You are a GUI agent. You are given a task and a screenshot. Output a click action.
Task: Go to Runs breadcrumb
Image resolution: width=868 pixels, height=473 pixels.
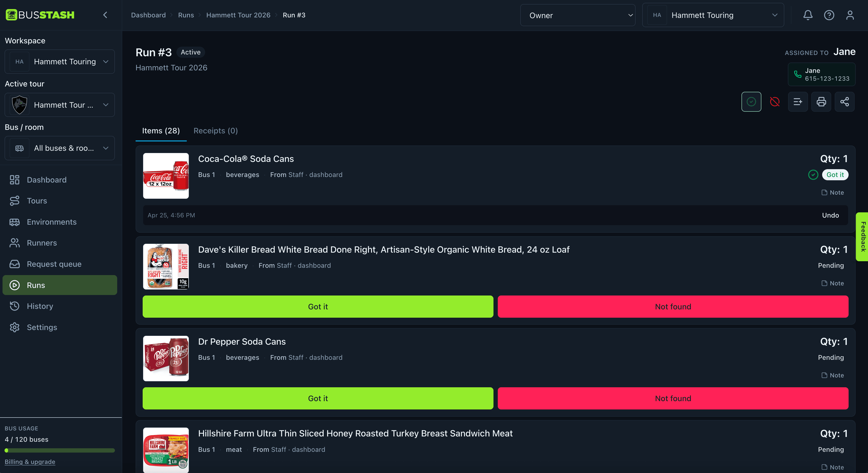(x=186, y=15)
